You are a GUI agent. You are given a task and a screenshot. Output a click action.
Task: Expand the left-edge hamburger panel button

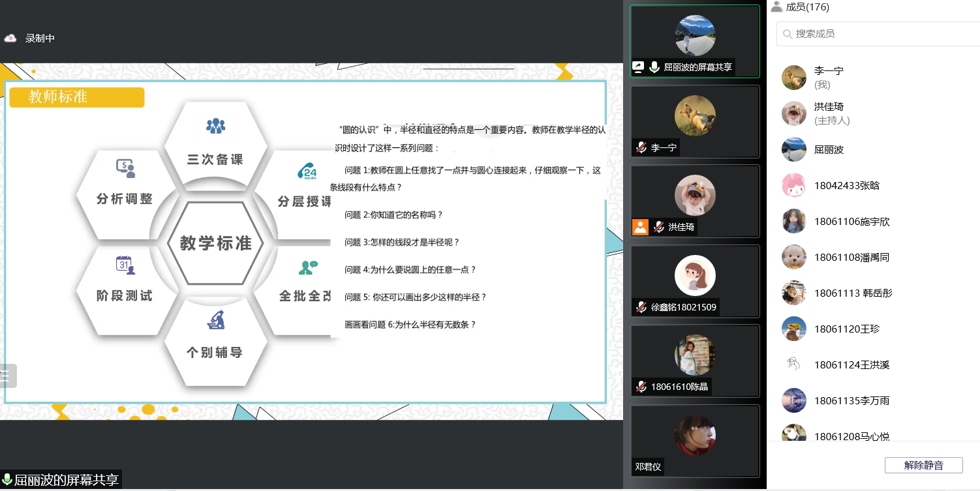tap(7, 376)
